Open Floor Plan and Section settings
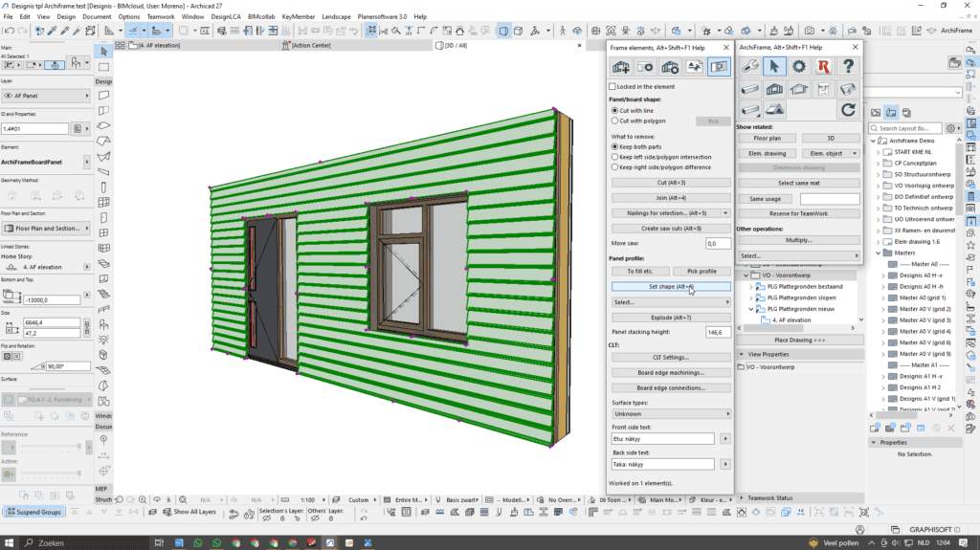The image size is (980, 550). 46,228
